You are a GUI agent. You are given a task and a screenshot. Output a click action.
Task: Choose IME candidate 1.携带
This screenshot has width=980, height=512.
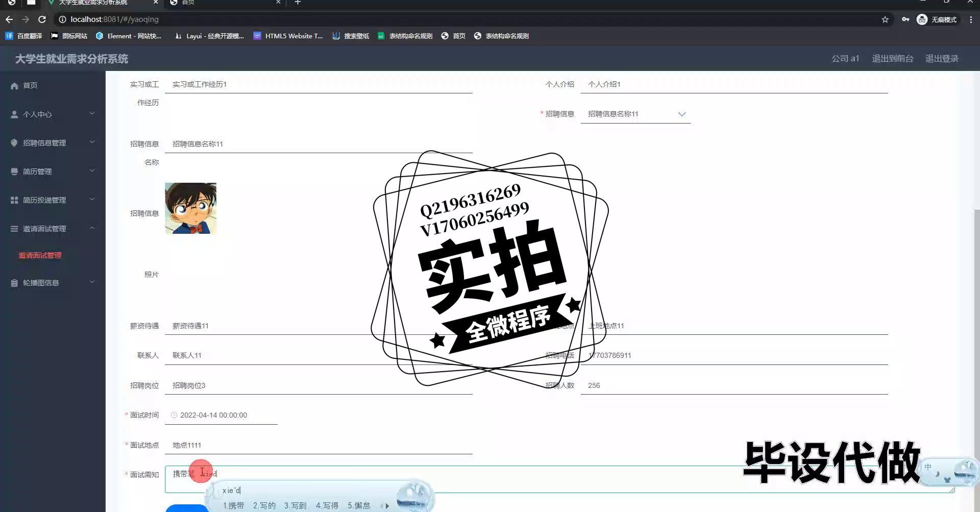click(x=233, y=505)
